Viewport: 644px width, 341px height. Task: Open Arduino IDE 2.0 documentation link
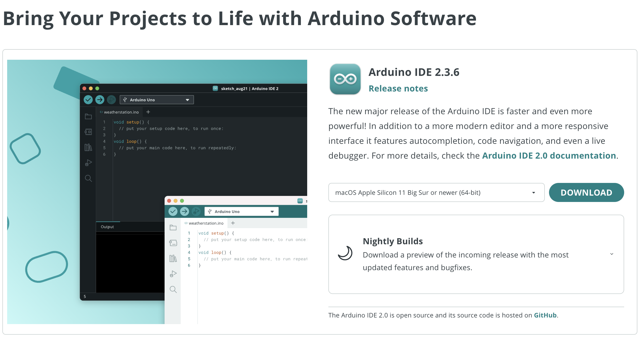(549, 155)
